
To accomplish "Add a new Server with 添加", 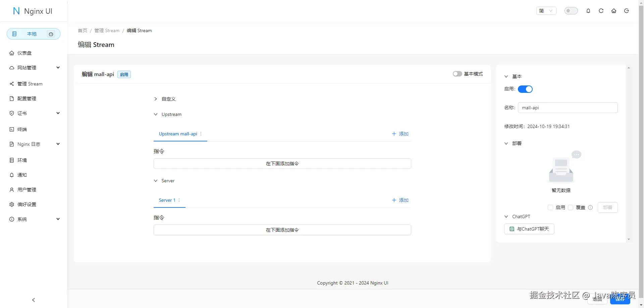I will point(400,200).
